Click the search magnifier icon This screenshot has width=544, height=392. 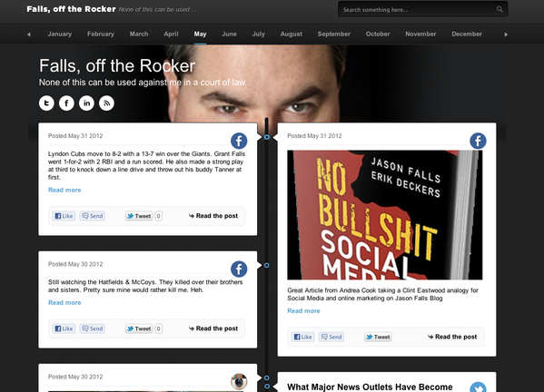pos(499,9)
